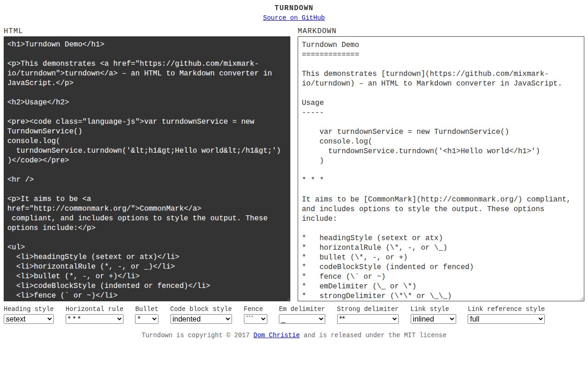
Task: Click the '<h1>Turndown Demo</h1>' line
Action: click(x=56, y=44)
